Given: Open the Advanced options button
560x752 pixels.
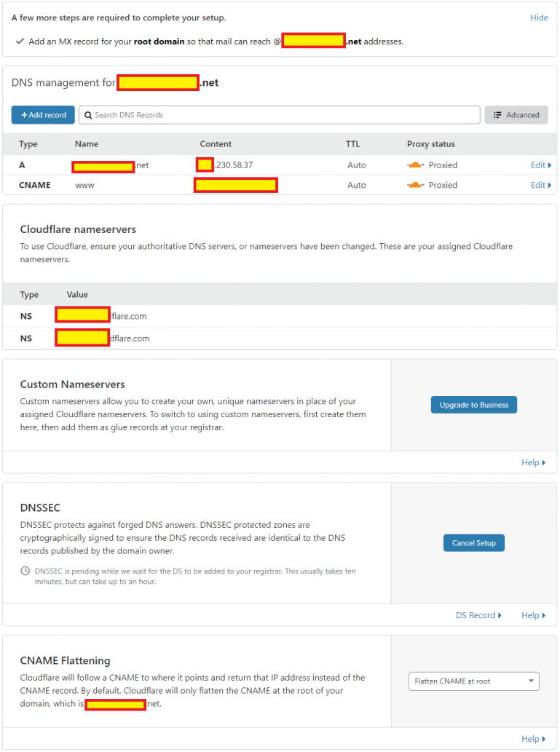Looking at the screenshot, I should point(516,115).
